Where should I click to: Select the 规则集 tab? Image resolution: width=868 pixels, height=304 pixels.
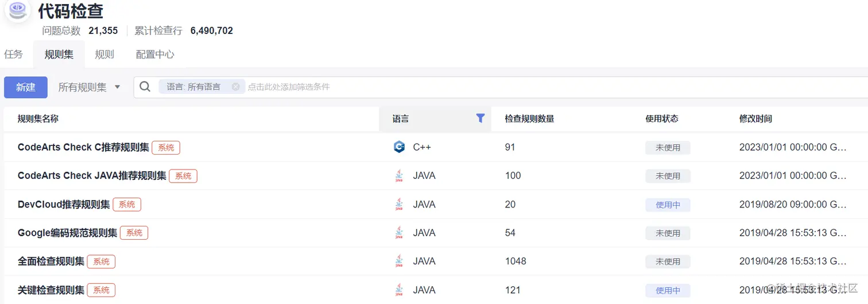[x=59, y=55]
